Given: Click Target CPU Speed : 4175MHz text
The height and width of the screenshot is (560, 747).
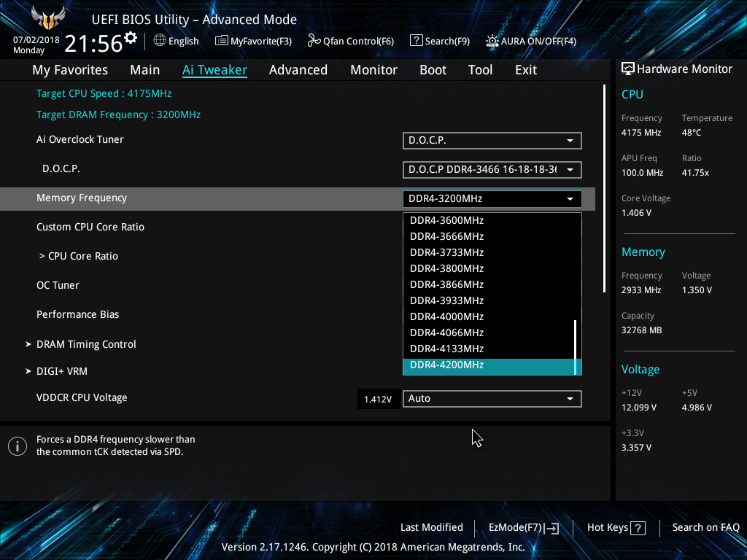Looking at the screenshot, I should coord(104,94).
